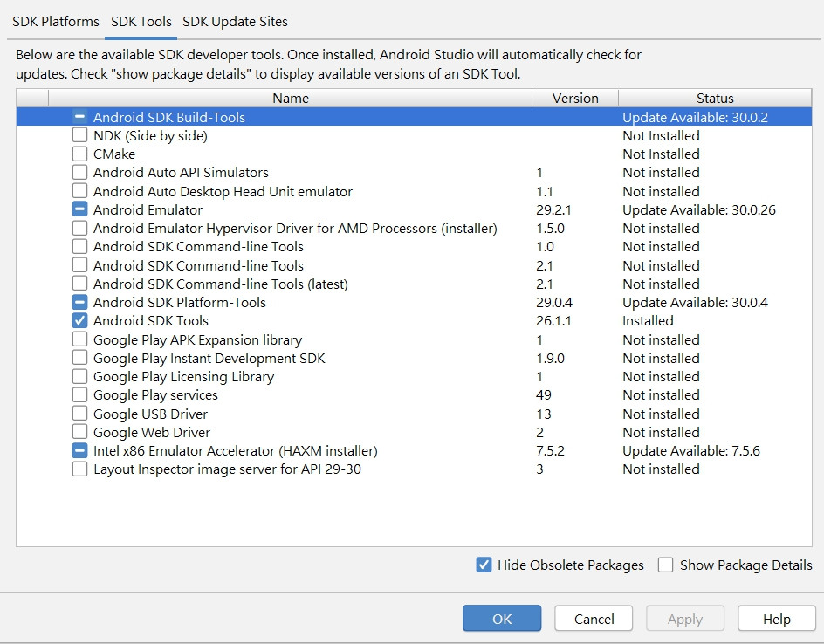Check Google Play services checkbox
Viewport: 824px width, 644px height.
pos(79,395)
